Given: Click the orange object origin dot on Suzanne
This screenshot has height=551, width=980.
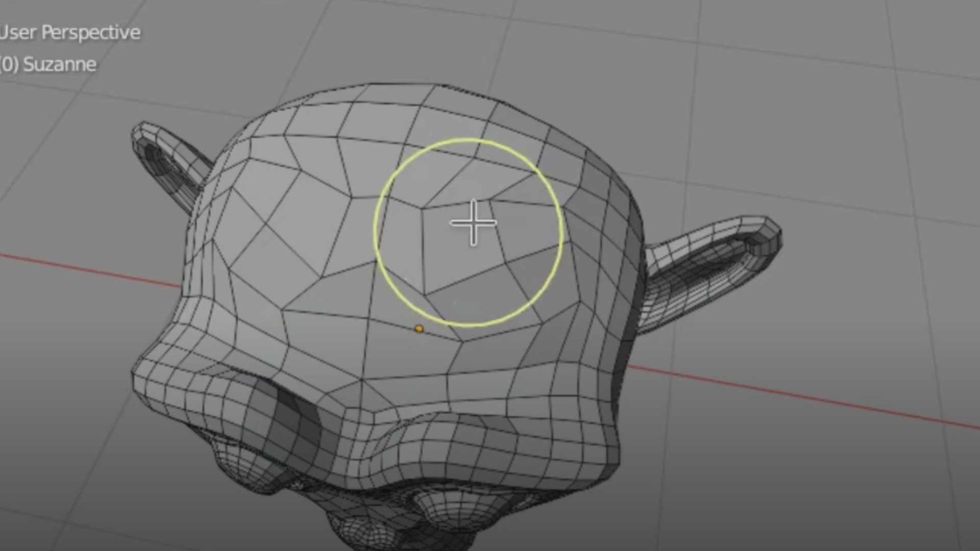Looking at the screenshot, I should (419, 329).
